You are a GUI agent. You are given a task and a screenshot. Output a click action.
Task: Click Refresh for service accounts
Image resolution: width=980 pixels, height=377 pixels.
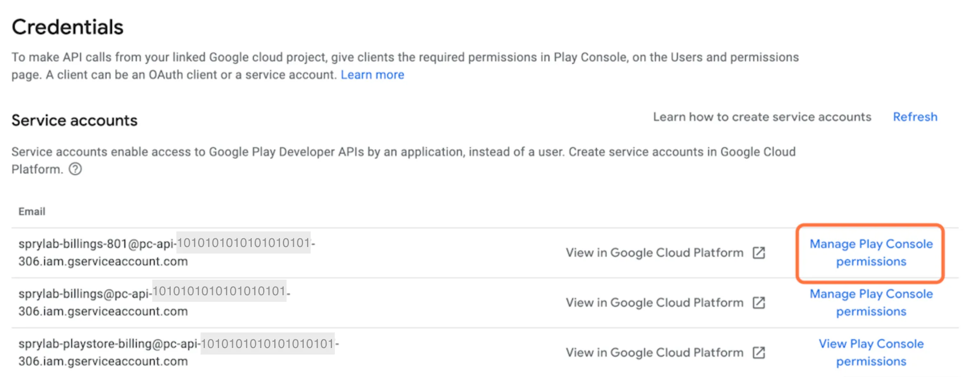[915, 117]
